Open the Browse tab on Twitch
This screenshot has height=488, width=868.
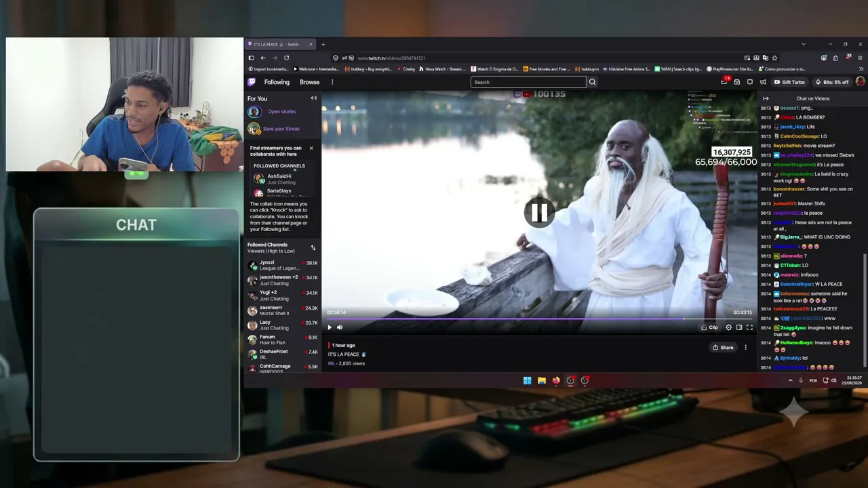(309, 82)
